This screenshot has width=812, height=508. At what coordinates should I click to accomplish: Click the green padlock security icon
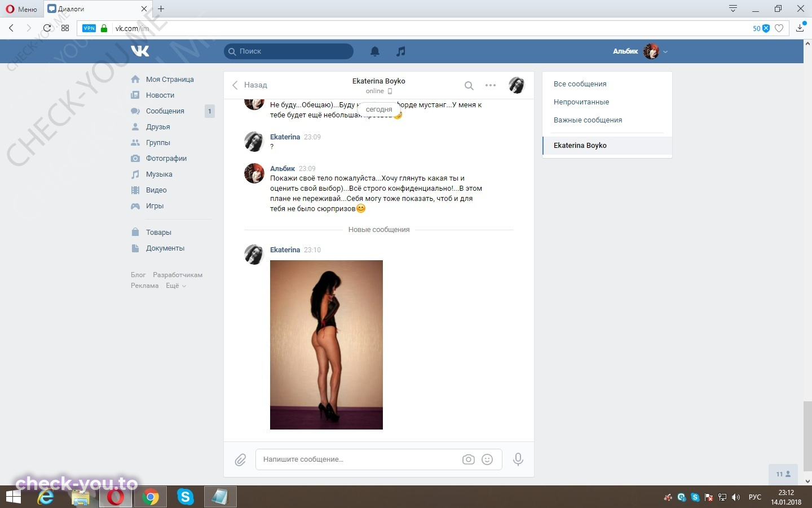[x=104, y=28]
